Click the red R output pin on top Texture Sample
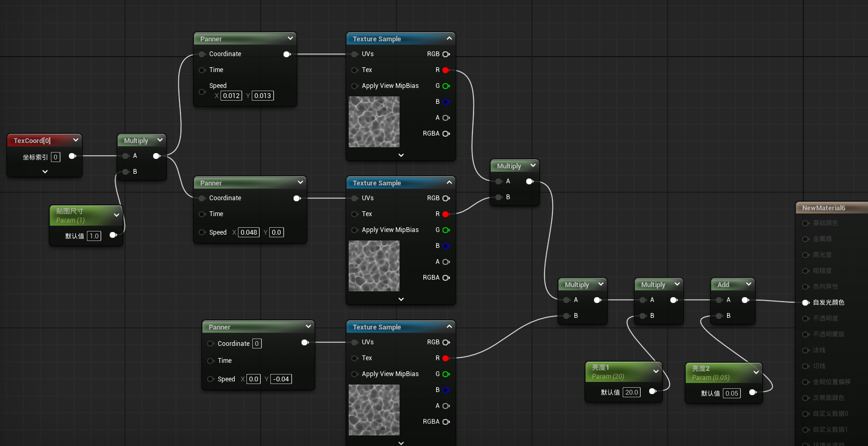This screenshot has height=446, width=868. tap(446, 70)
